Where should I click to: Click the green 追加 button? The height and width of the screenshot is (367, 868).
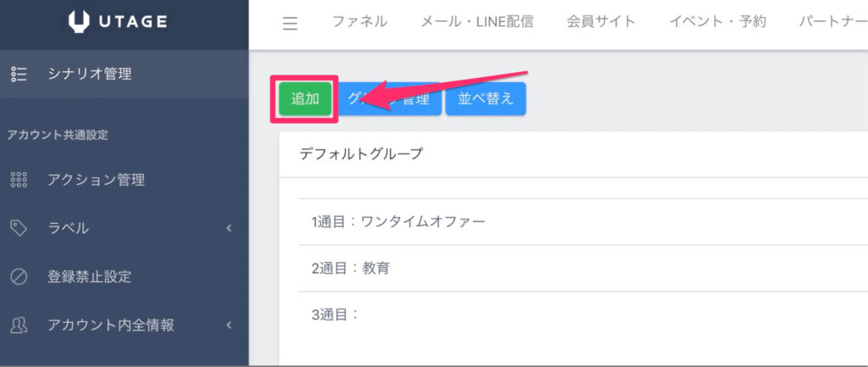(x=305, y=99)
